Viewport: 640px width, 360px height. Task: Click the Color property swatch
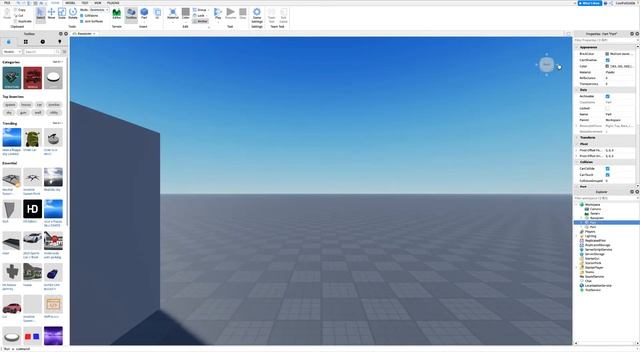pyautogui.click(x=607, y=66)
